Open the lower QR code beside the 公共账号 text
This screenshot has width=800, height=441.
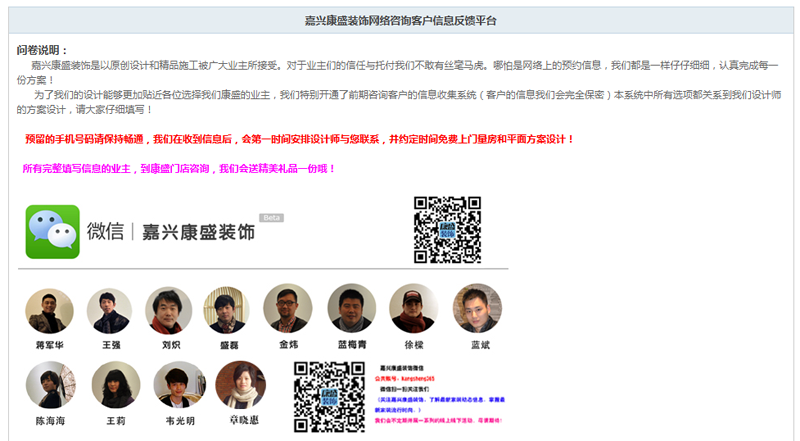[x=329, y=397]
